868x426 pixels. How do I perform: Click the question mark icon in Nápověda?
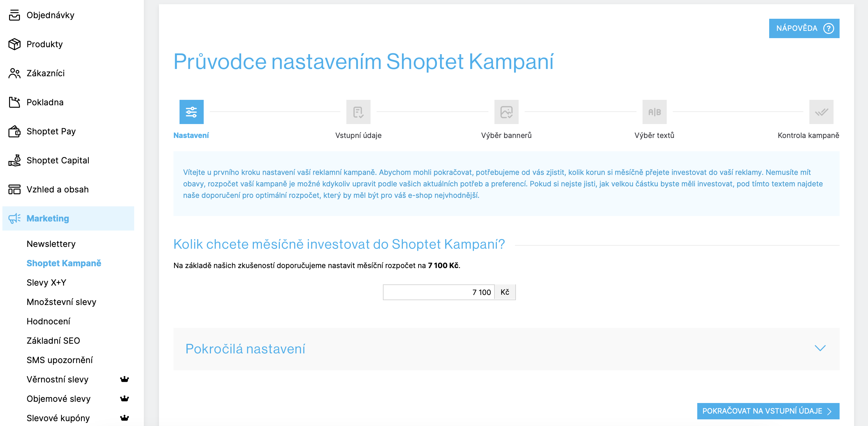tap(829, 28)
